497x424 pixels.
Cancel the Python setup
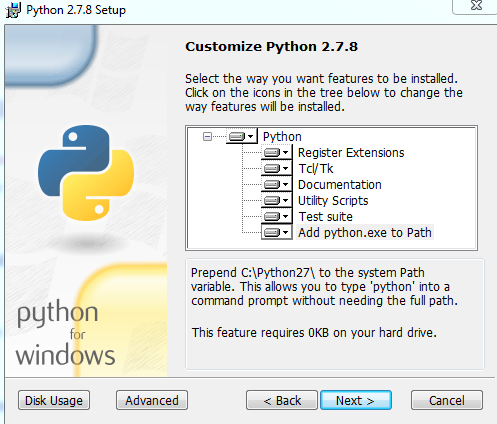pos(447,400)
